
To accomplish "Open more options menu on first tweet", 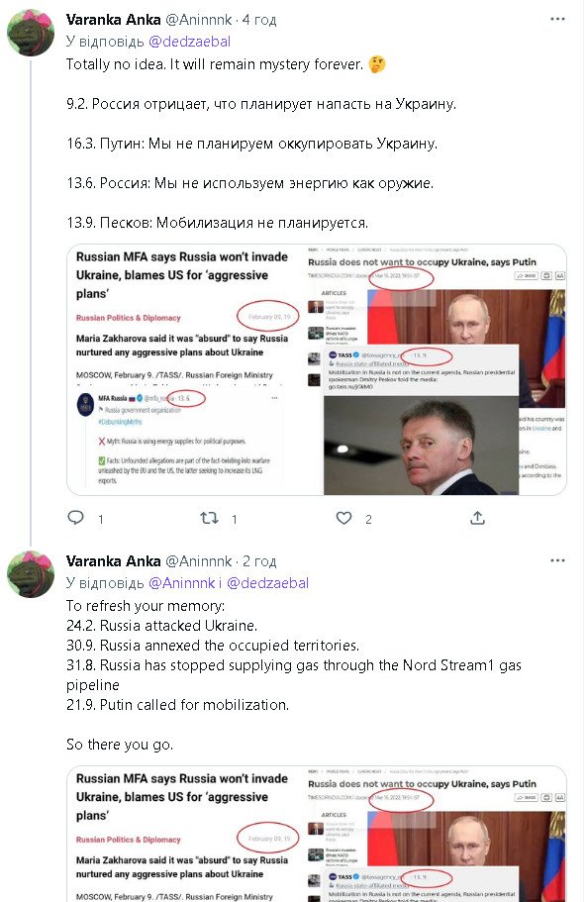I will click(x=557, y=19).
